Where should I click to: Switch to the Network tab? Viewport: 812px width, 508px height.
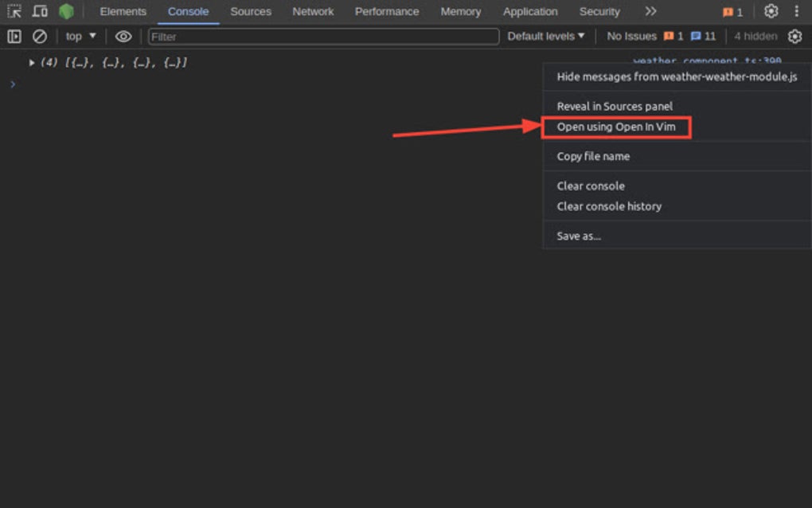click(x=313, y=11)
